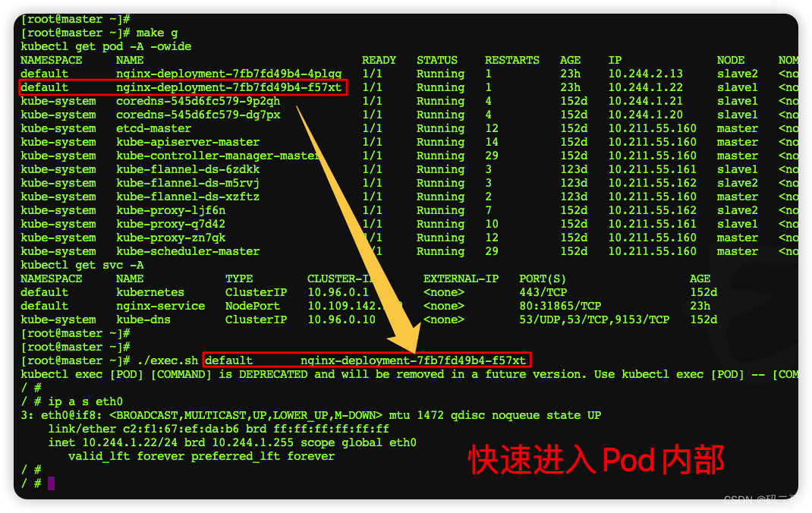Click the NAMESPACE header of pod table
812x513 pixels.
click(52, 60)
